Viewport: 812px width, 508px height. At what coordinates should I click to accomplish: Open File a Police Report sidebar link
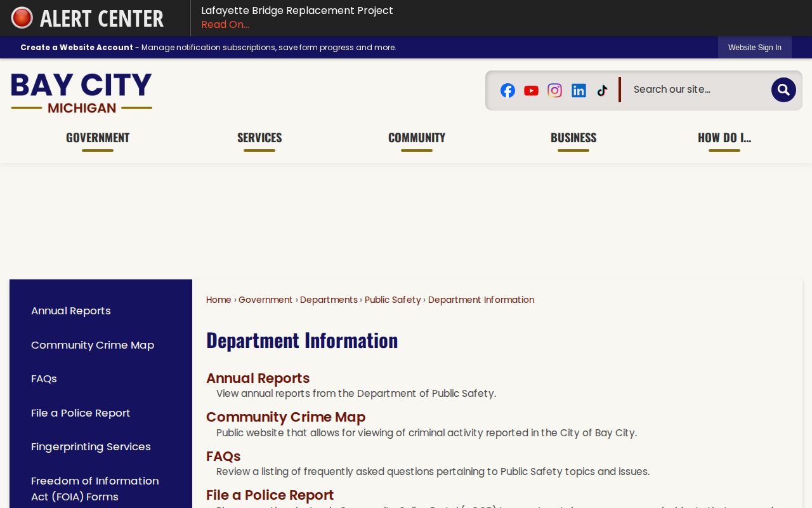tap(81, 413)
